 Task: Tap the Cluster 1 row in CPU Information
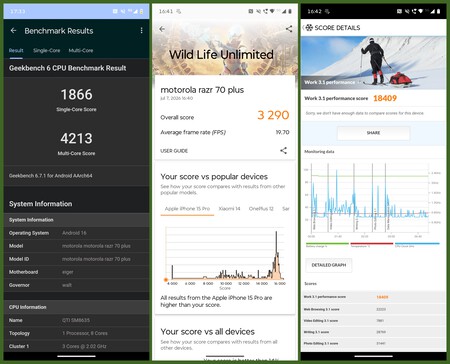[x=76, y=346]
